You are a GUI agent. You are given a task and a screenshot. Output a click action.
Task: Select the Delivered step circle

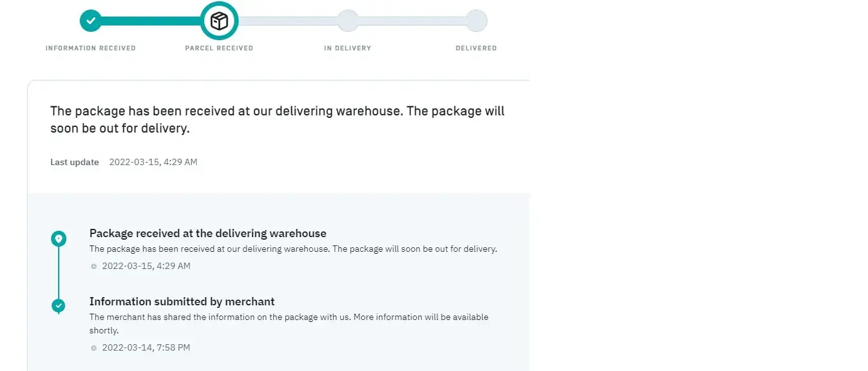476,21
